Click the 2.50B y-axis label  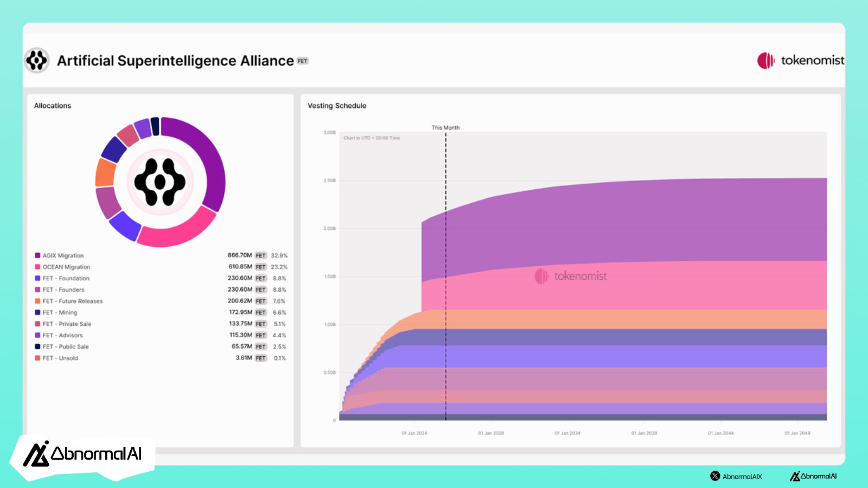330,181
